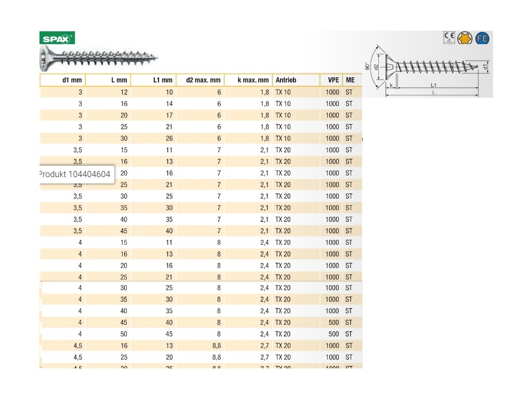Click the green SPAX logo
This screenshot has width=532, height=399.
[57, 38]
